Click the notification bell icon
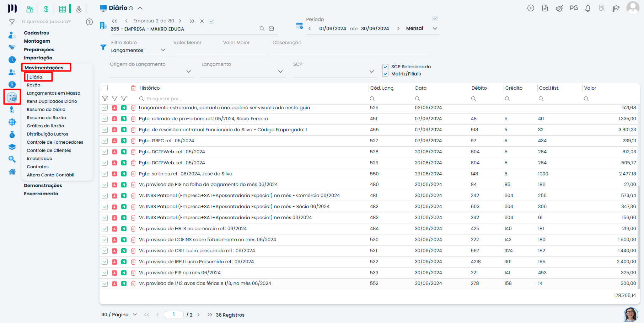 tap(587, 8)
